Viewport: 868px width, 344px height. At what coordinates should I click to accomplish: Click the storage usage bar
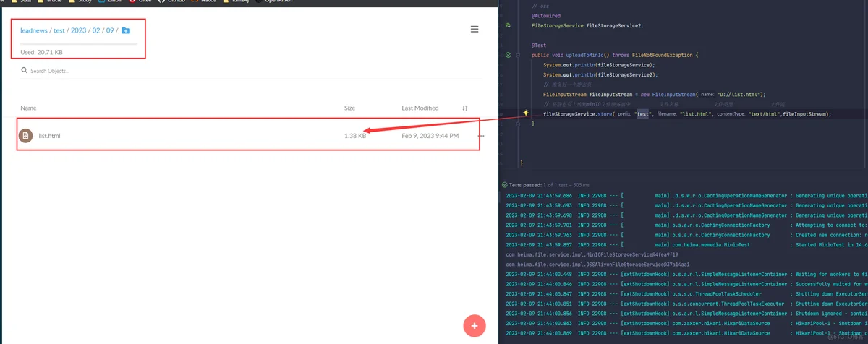[x=78, y=44]
